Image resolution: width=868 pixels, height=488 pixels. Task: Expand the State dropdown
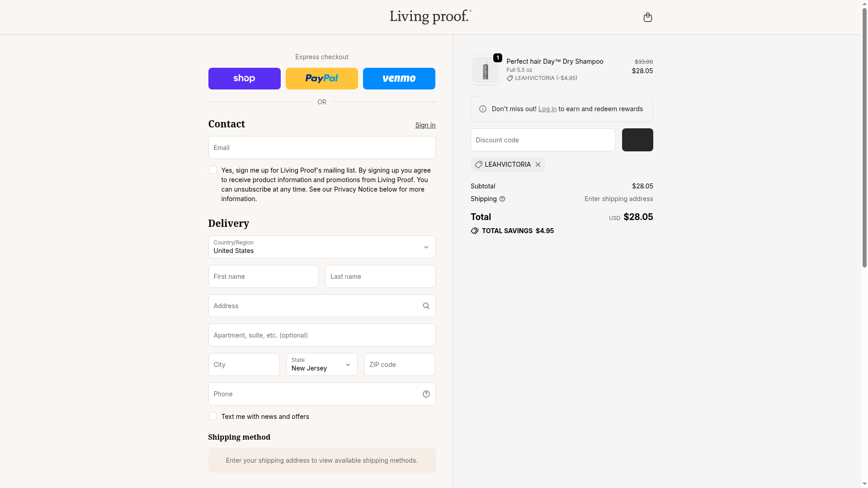(x=321, y=365)
